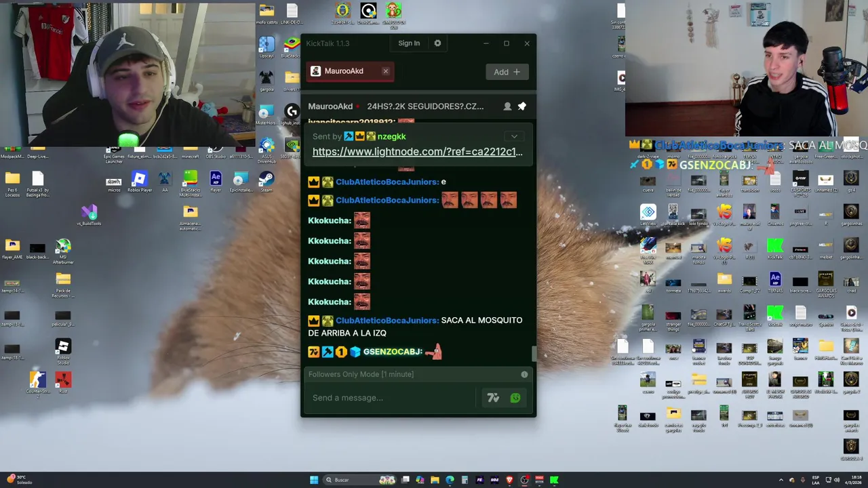
Task: Open the gargola desktop icon
Action: pos(267,81)
